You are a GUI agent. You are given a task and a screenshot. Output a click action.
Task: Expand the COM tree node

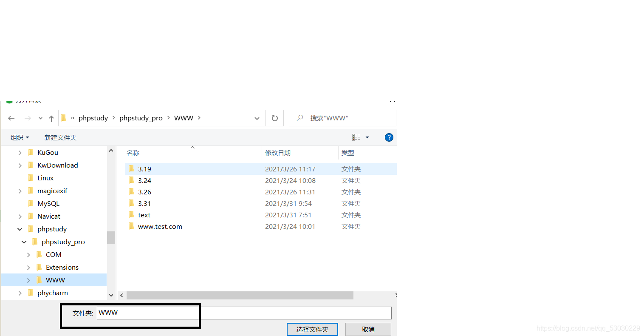click(28, 255)
